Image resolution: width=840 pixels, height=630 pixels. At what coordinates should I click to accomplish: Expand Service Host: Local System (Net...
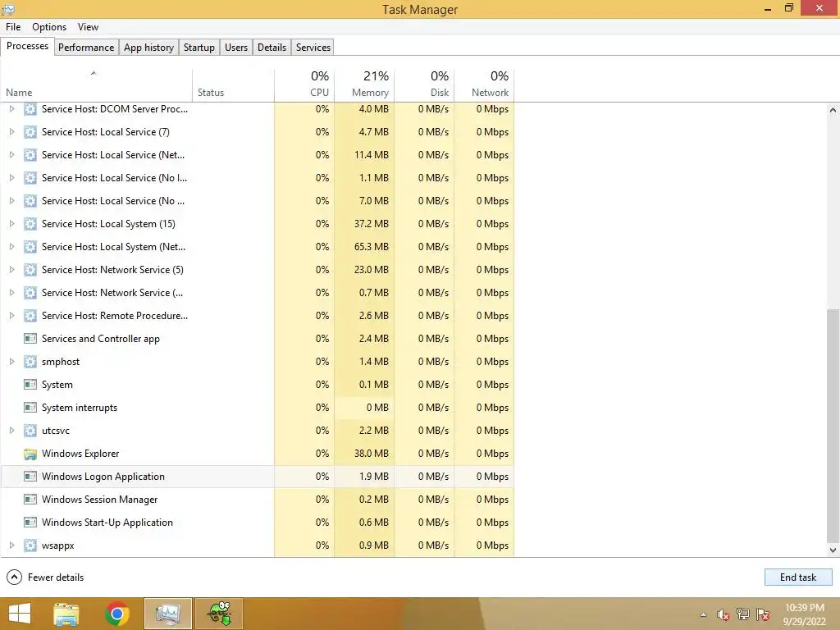point(11,247)
